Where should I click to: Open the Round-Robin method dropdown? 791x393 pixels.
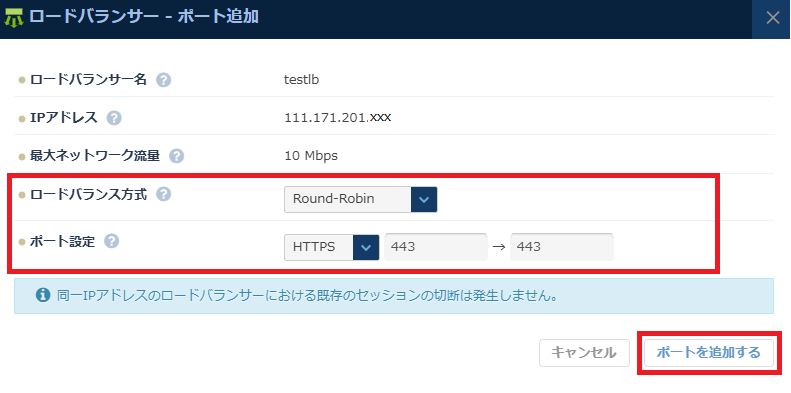click(360, 199)
